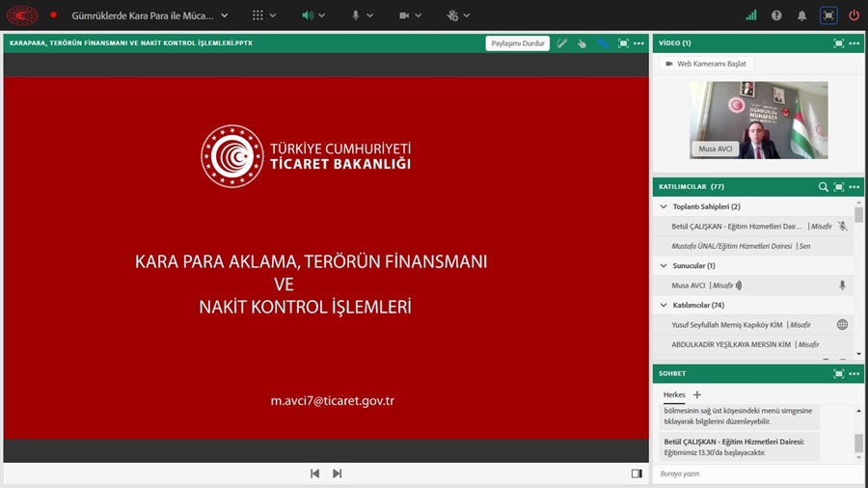The width and height of the screenshot is (868, 488).
Task: Toggle speaker audio in the top bar
Action: tap(308, 15)
